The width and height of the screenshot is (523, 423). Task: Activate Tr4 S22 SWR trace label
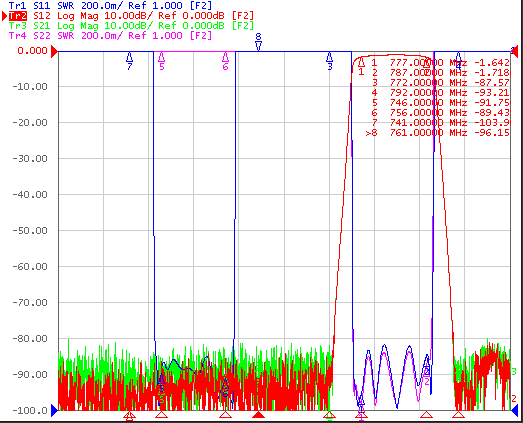[110, 36]
